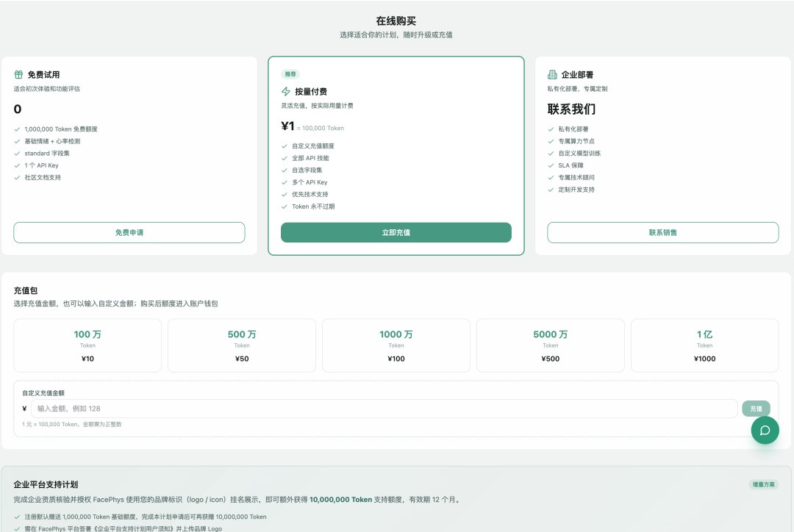Select the 100 万 Token ¥10 package

(87, 345)
